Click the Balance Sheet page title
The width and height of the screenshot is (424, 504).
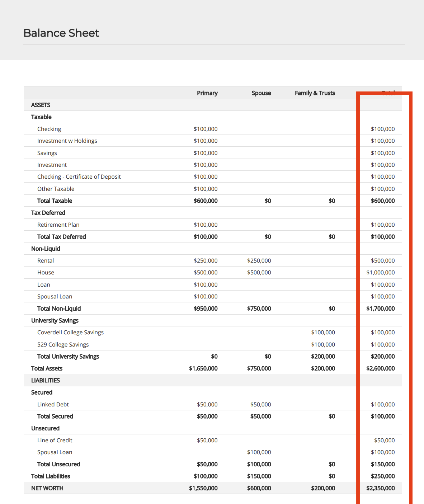(x=61, y=33)
